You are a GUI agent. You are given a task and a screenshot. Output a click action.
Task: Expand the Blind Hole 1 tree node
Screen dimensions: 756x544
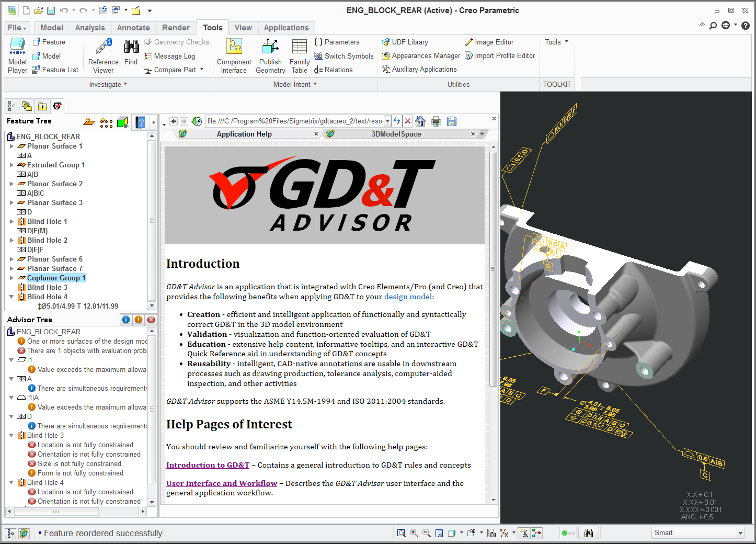12,222
